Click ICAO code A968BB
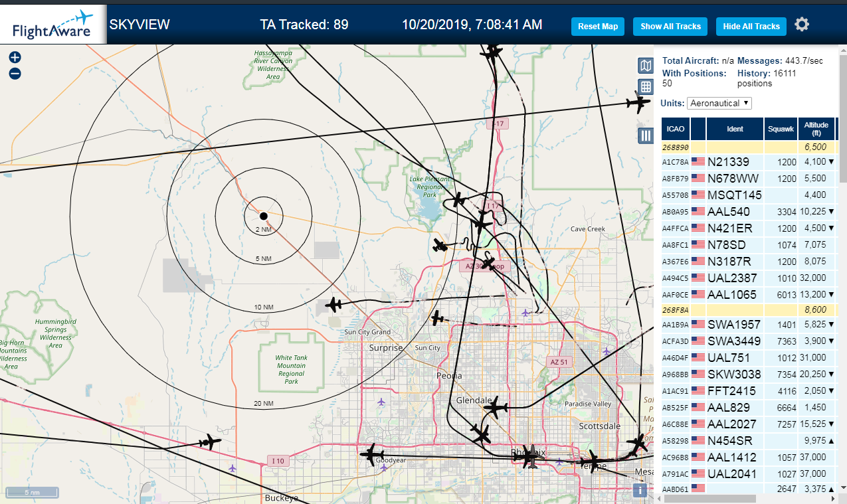 [676, 375]
